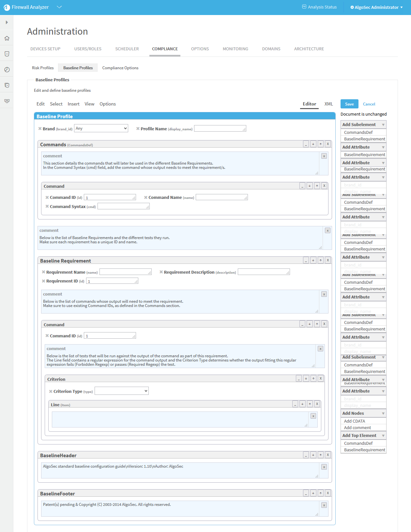The image size is (411, 532).
Task: Open the pie chart icon in sidebar
Action: [x=7, y=70]
